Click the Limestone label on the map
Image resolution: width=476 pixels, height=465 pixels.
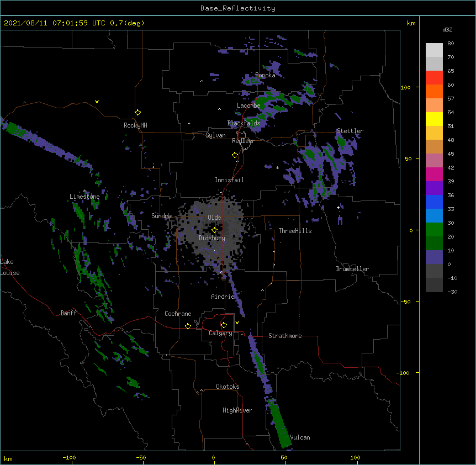click(84, 197)
